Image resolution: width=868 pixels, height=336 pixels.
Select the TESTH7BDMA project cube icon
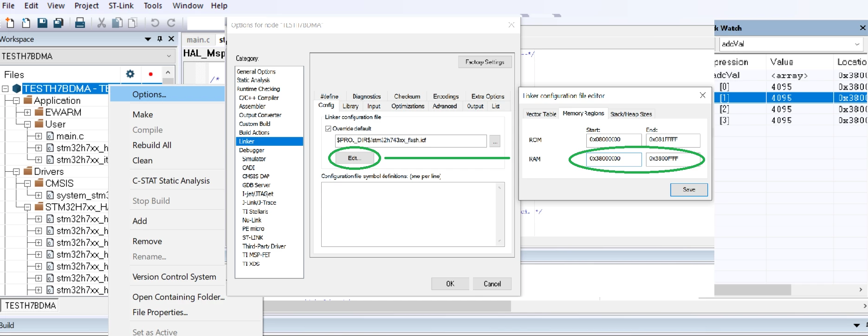point(17,88)
